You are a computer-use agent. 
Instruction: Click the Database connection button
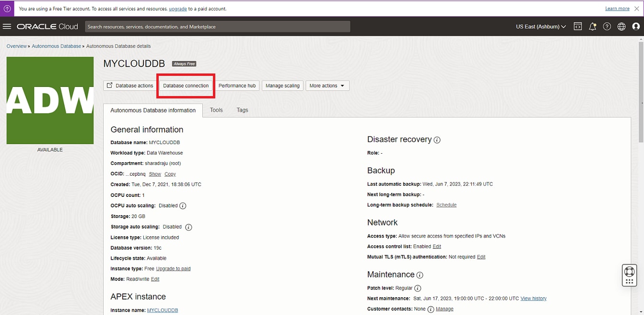tap(185, 85)
